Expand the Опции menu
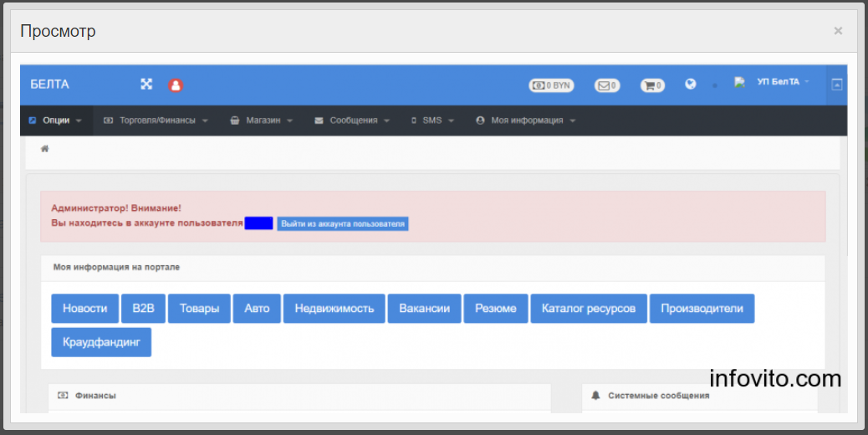This screenshot has height=435, width=868. 55,120
